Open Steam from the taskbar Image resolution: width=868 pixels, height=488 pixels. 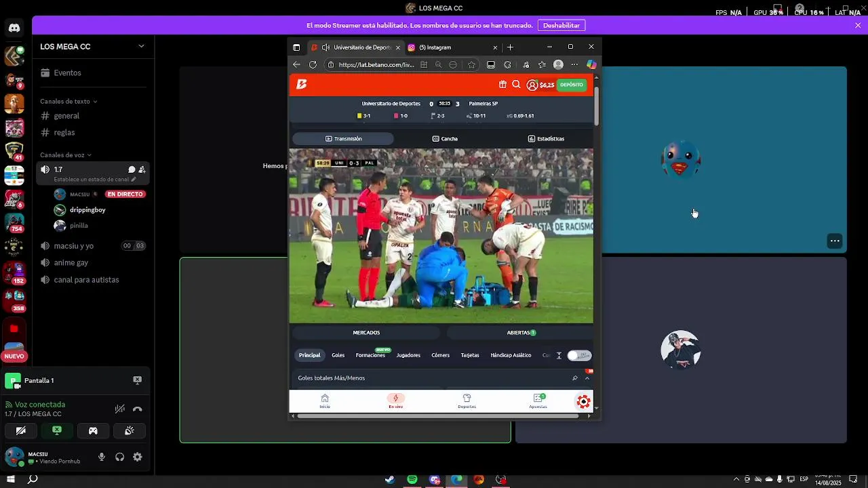click(390, 479)
